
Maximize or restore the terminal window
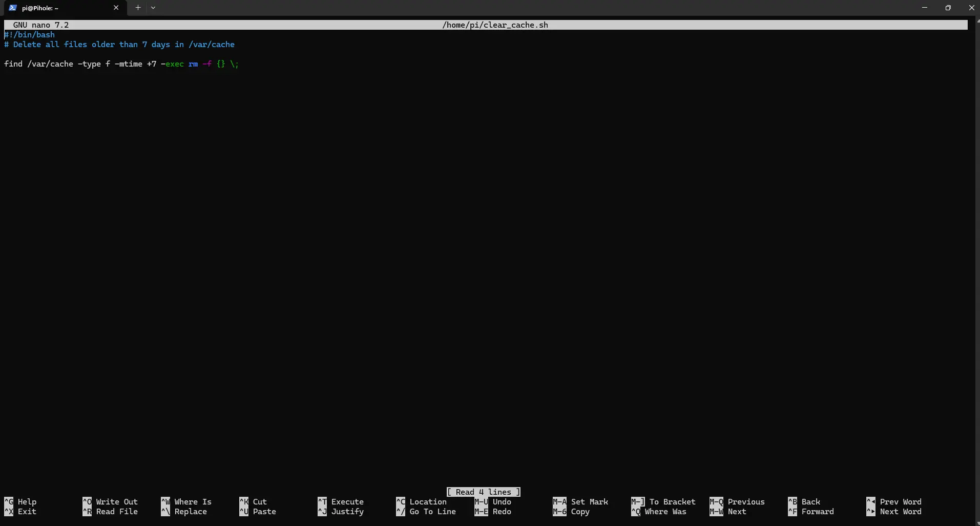pyautogui.click(x=948, y=8)
